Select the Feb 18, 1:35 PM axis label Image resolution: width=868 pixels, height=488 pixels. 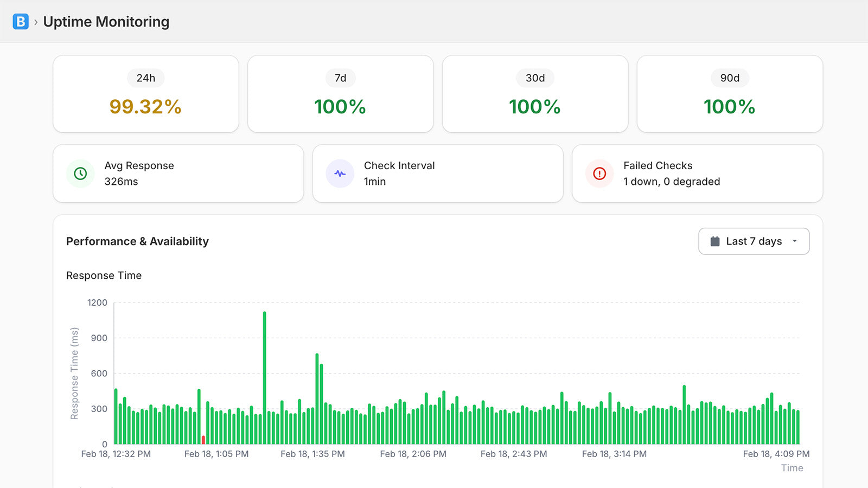314,454
